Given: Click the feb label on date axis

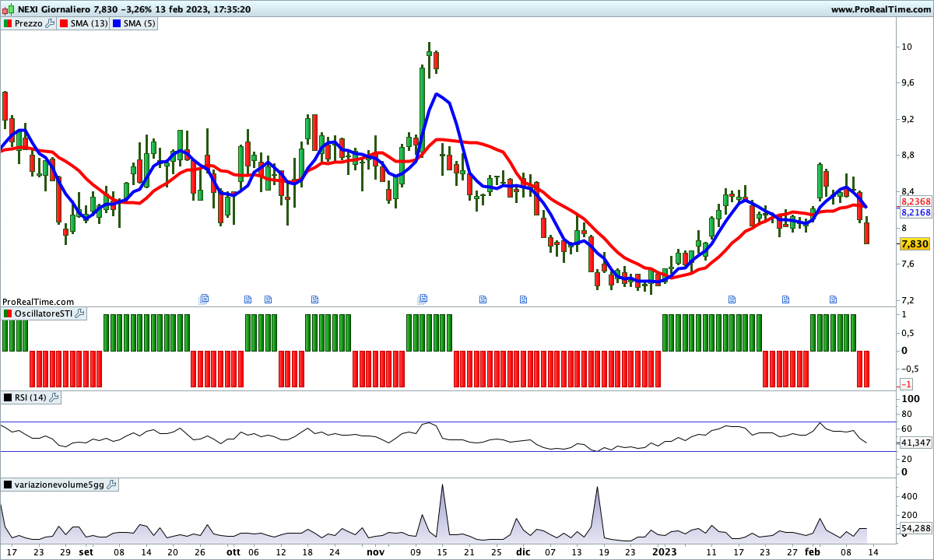Looking at the screenshot, I should click(813, 551).
